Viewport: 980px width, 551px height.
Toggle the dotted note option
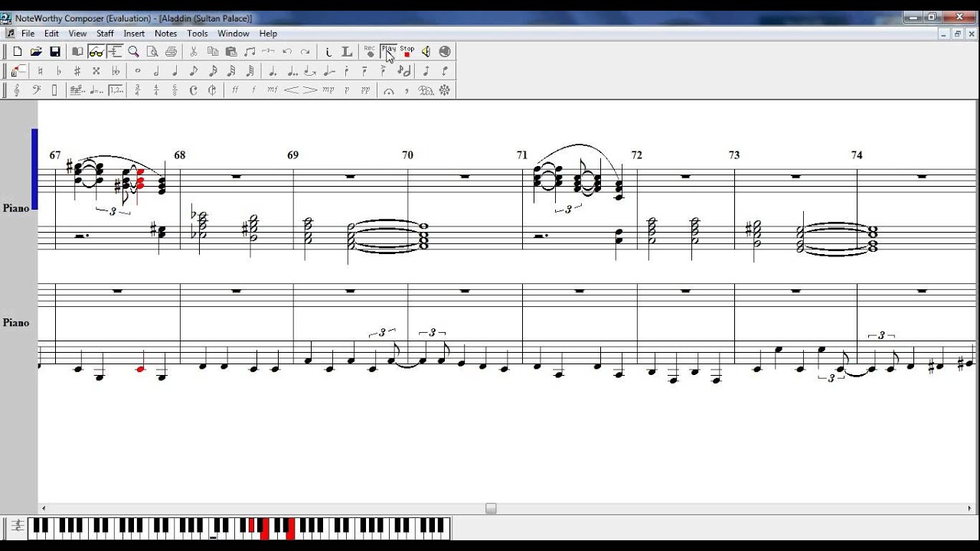[x=273, y=70]
